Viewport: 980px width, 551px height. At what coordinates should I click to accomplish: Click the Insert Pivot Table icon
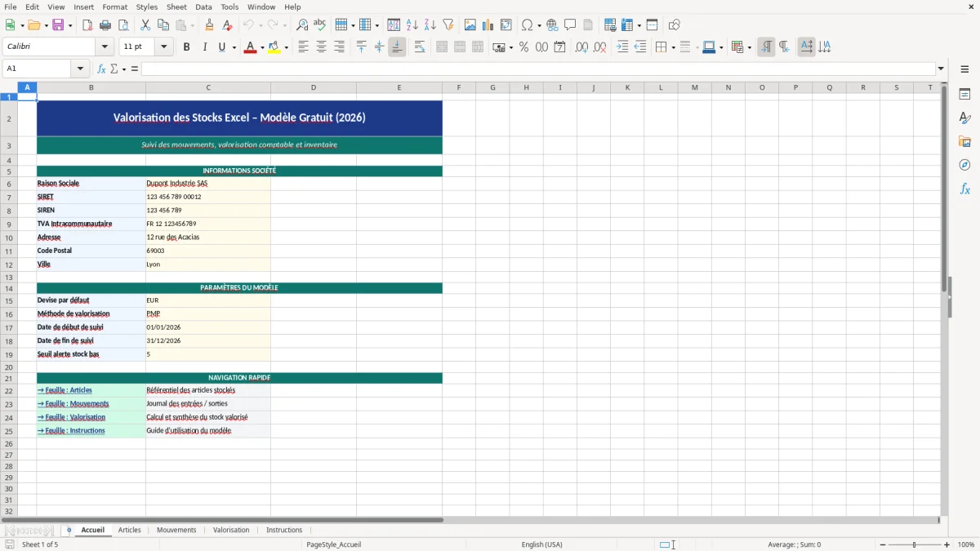[x=506, y=25]
